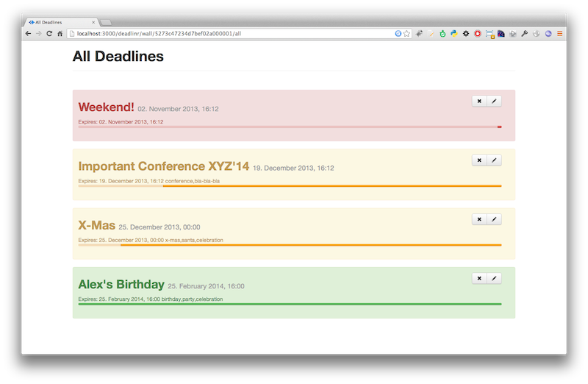Viewport: 588px width, 384px height.
Task: Delete the Important Conference XYZ'14 deadline
Action: point(479,160)
